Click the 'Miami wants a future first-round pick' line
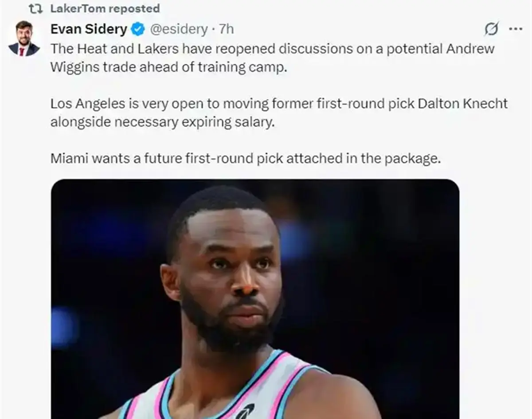 pos(245,158)
